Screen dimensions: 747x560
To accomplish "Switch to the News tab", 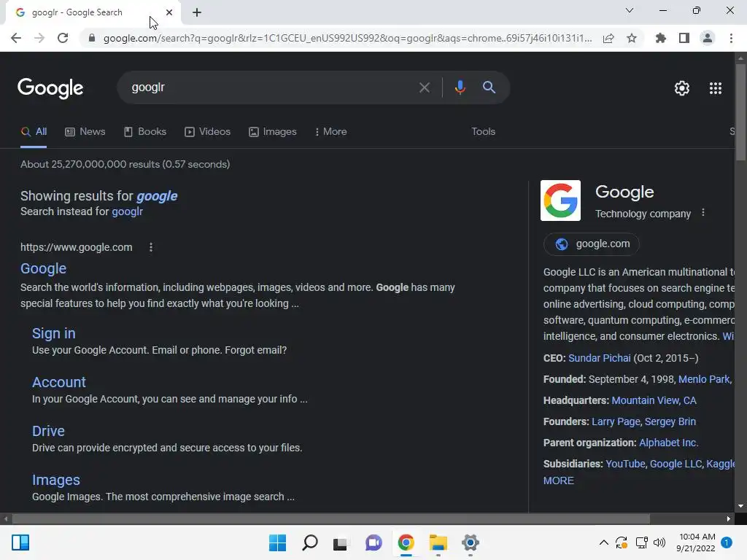I will pyautogui.click(x=85, y=132).
